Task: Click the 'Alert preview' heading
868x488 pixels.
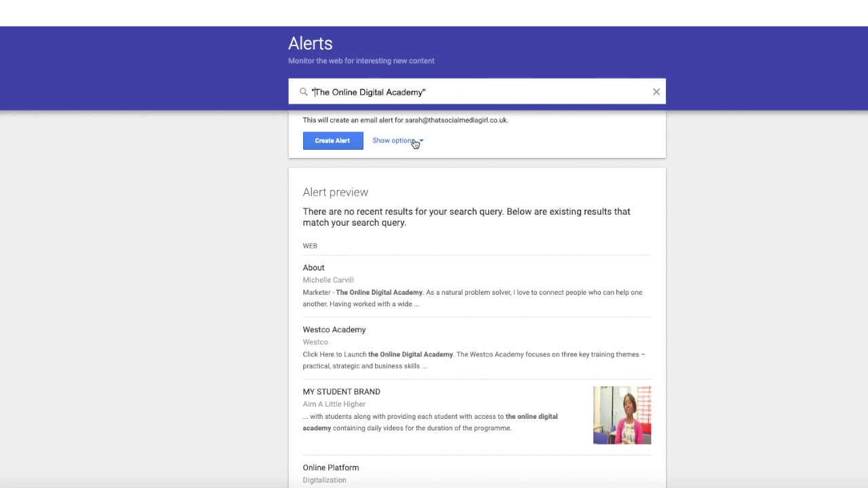Action: (x=336, y=192)
